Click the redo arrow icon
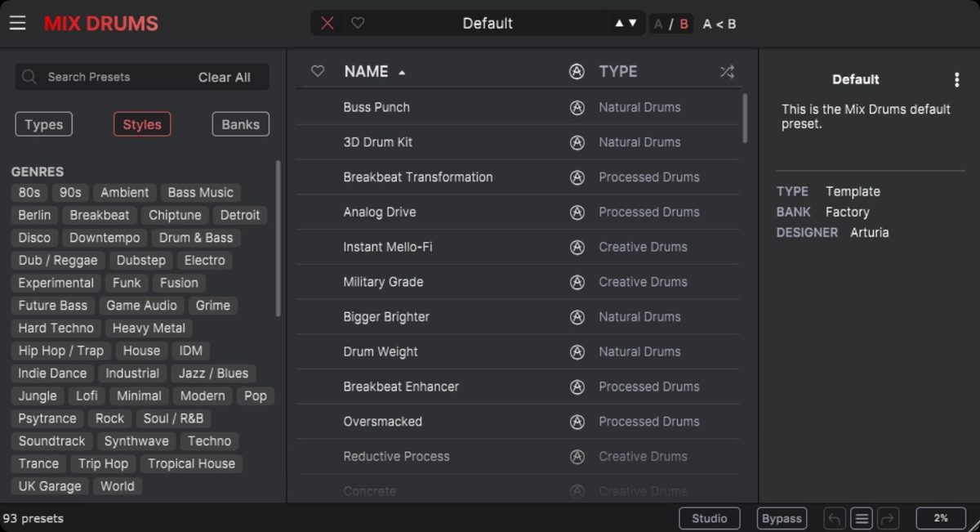Viewport: 980px width, 532px height. coord(888,518)
